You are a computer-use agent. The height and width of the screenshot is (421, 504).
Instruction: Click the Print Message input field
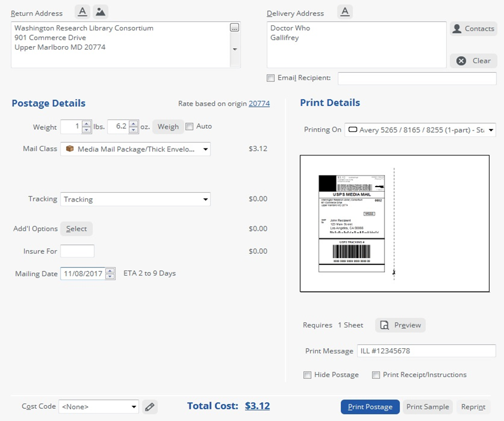pos(427,351)
